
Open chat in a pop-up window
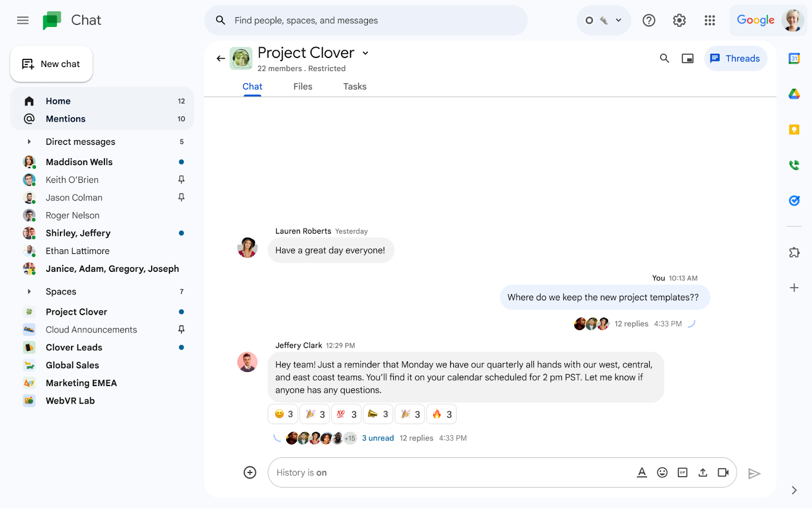click(x=688, y=58)
